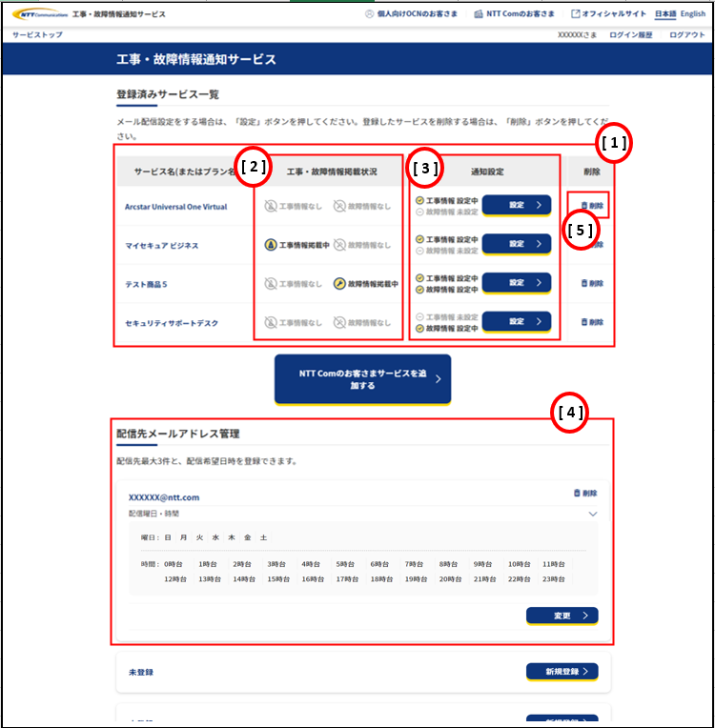
Task: Click 設定 button for セキュリティサポートデスク
Action: 517,321
